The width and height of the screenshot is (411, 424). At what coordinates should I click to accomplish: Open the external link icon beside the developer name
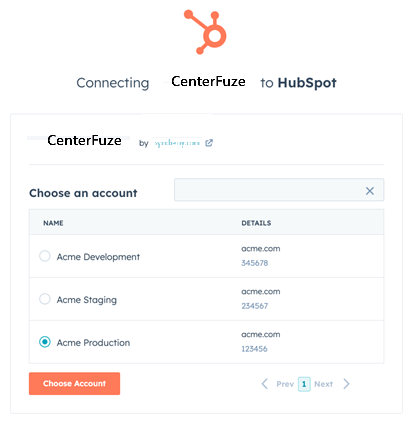tap(209, 143)
